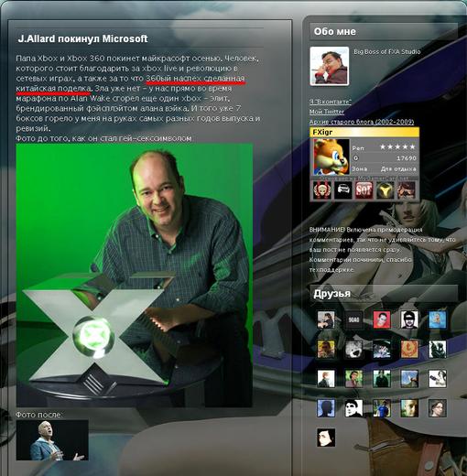Image resolution: width=467 pixels, height=476 pixels.
Task: Click the FXigr gamertag header
Action: pyautogui.click(x=364, y=132)
